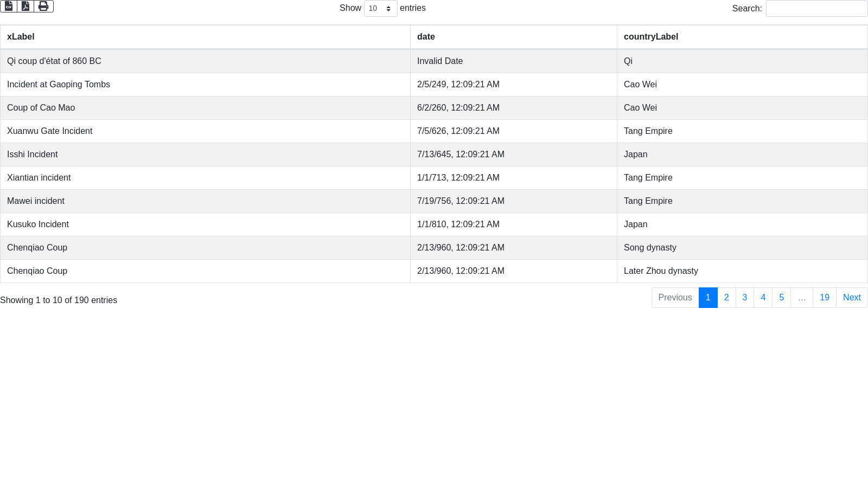The height and width of the screenshot is (488, 868).
Task: Sort table by date column header
Action: pos(426,37)
